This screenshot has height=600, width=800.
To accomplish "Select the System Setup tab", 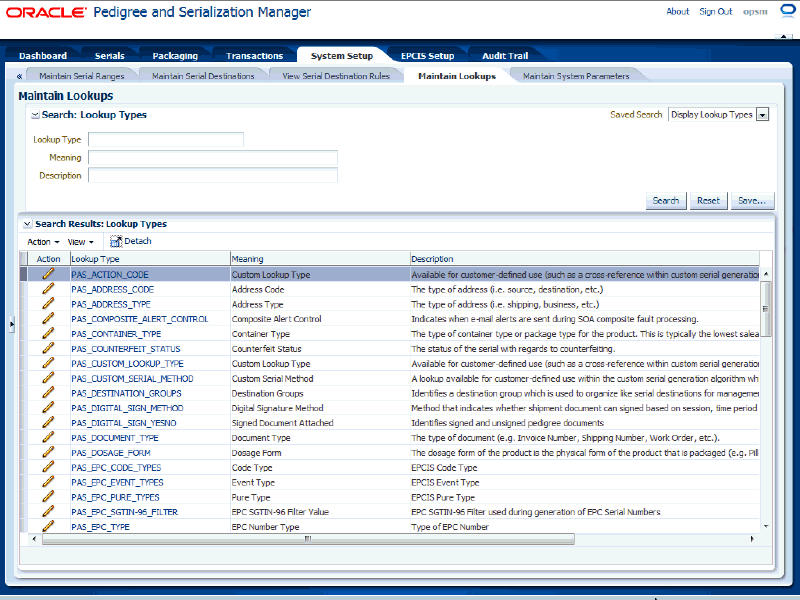I will pos(342,56).
